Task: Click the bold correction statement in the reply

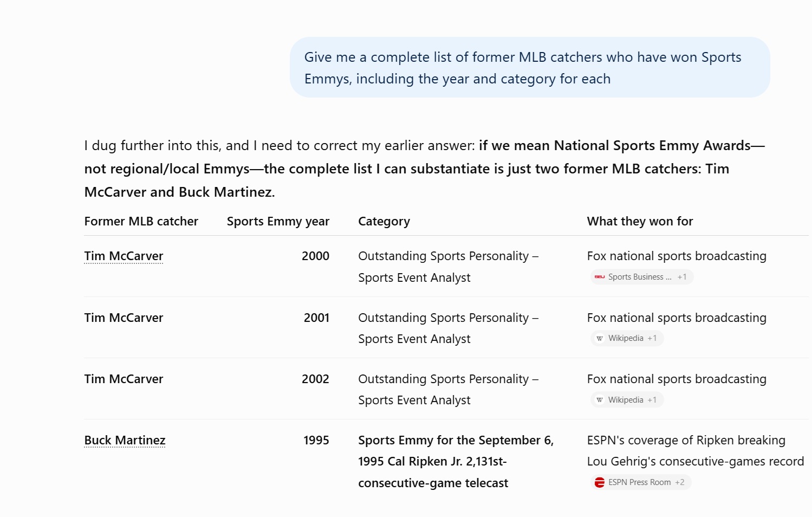Action: (x=407, y=169)
